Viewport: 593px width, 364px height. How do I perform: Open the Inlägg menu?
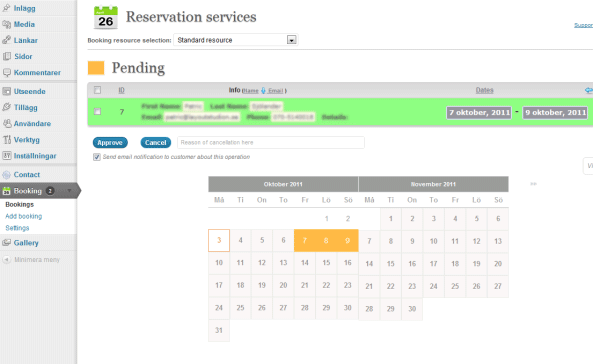(25, 8)
